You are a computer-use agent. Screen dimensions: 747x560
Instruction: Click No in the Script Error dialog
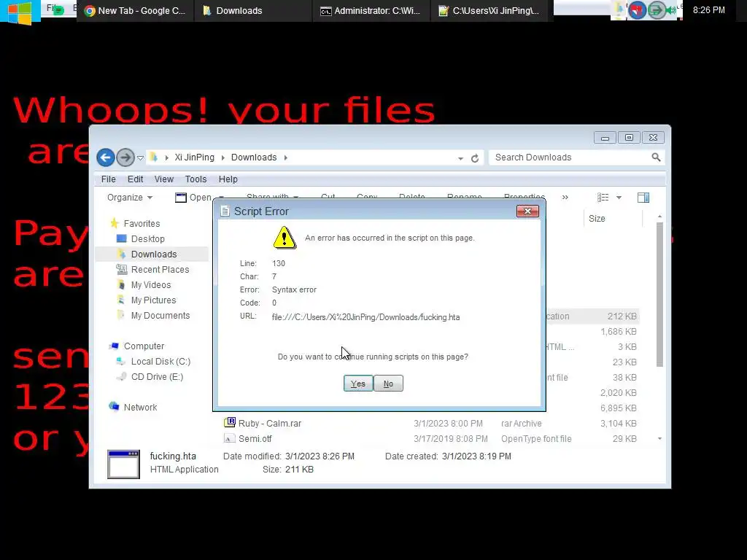point(388,384)
